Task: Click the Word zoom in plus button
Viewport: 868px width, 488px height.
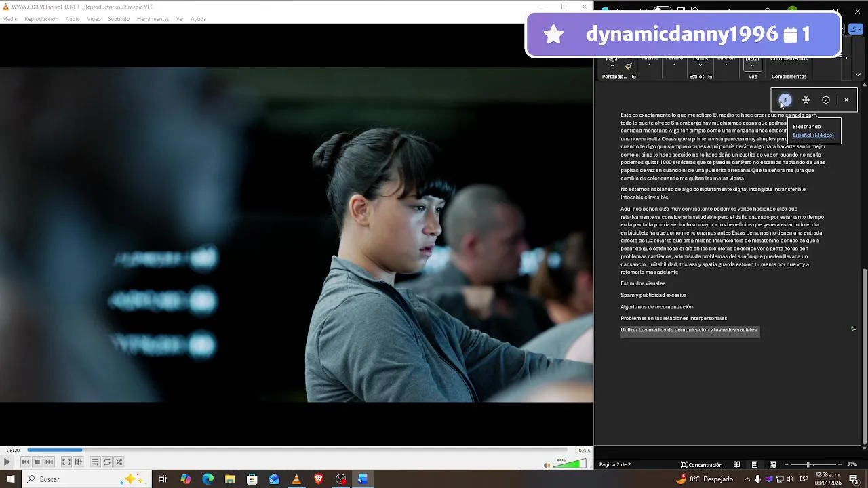Action: click(x=840, y=464)
